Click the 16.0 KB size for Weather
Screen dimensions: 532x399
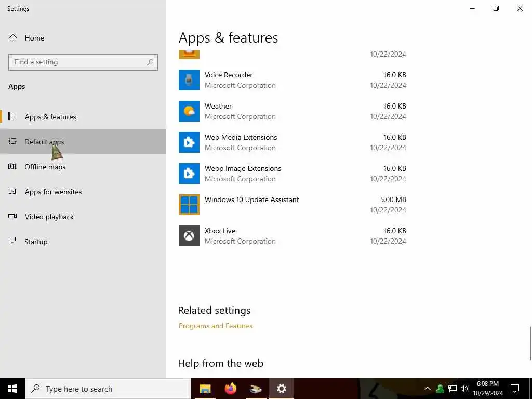(395, 106)
